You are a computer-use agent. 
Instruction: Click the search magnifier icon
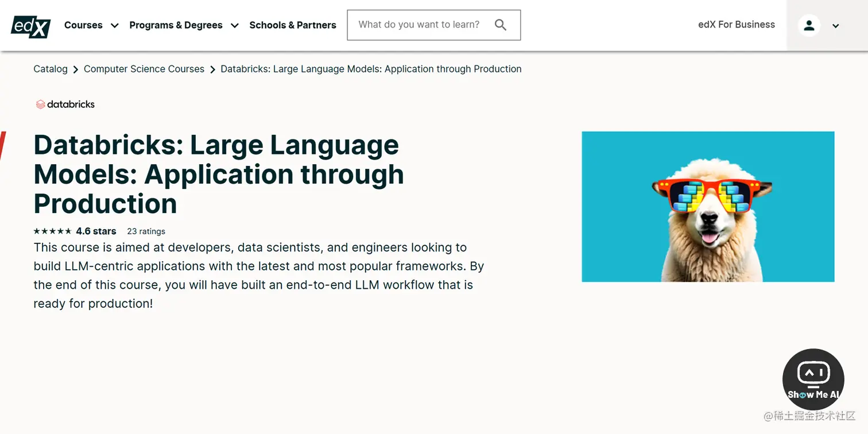point(501,25)
